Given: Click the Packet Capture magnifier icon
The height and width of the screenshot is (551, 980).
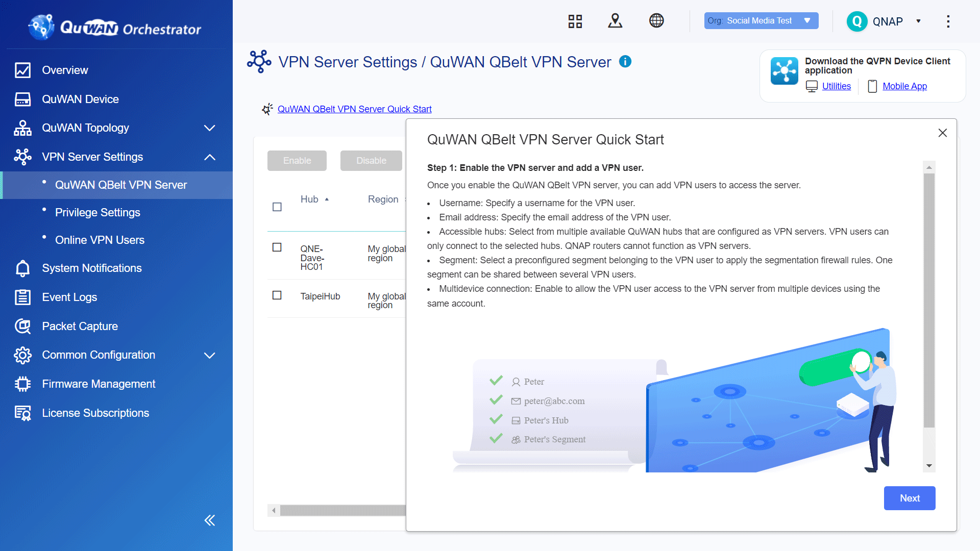Looking at the screenshot, I should click(x=22, y=326).
